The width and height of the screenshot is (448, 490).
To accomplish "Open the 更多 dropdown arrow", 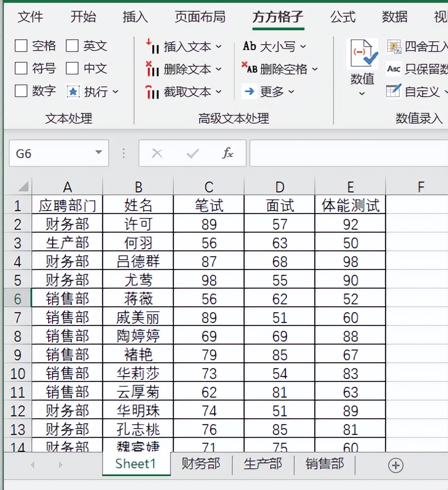I will pos(291,92).
